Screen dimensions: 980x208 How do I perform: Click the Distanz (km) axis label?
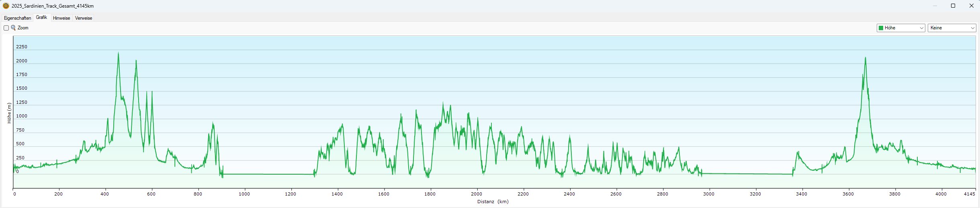point(493,202)
